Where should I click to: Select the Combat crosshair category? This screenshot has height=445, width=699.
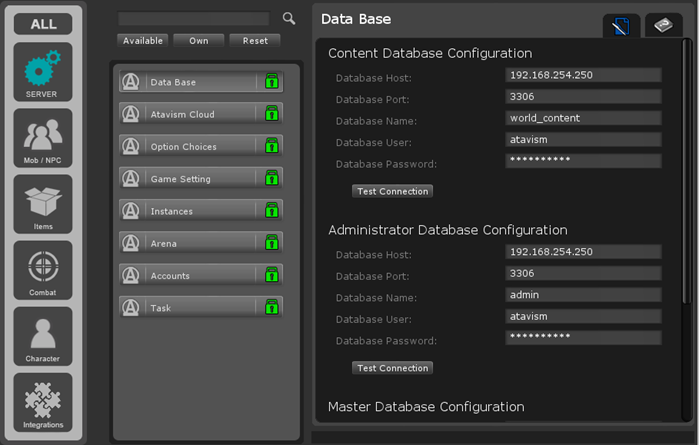pos(42,270)
